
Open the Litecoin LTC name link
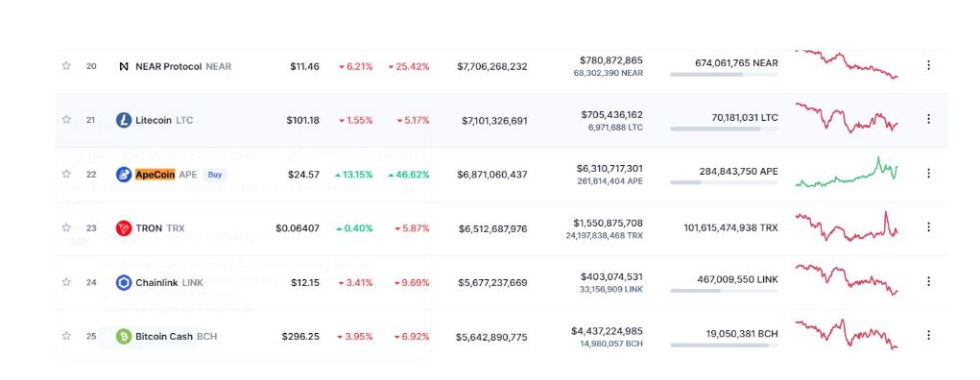pyautogui.click(x=164, y=120)
